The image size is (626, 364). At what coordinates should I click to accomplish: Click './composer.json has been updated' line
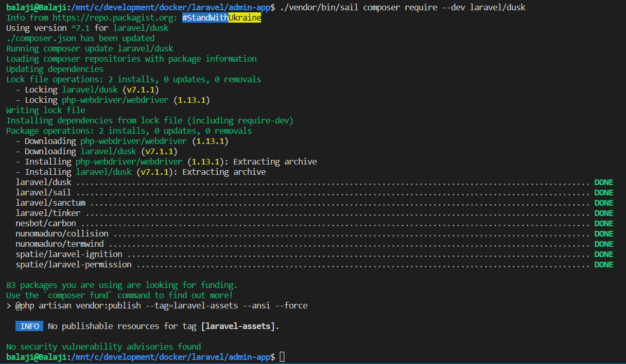[x=80, y=38]
